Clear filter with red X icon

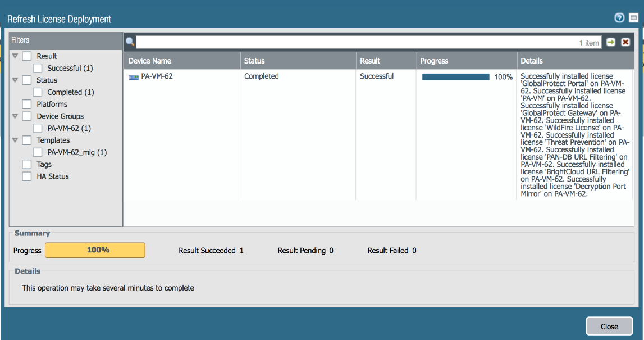click(x=625, y=42)
